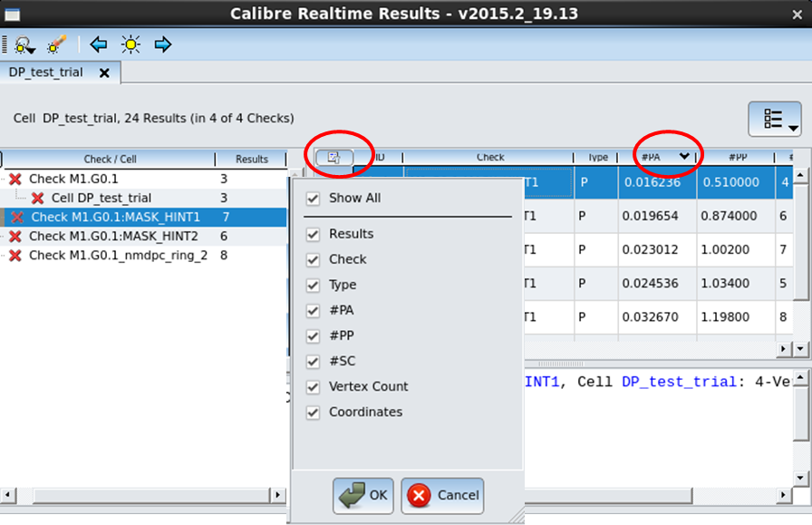Click results table vertical scrollbar up arrow

click(x=800, y=175)
